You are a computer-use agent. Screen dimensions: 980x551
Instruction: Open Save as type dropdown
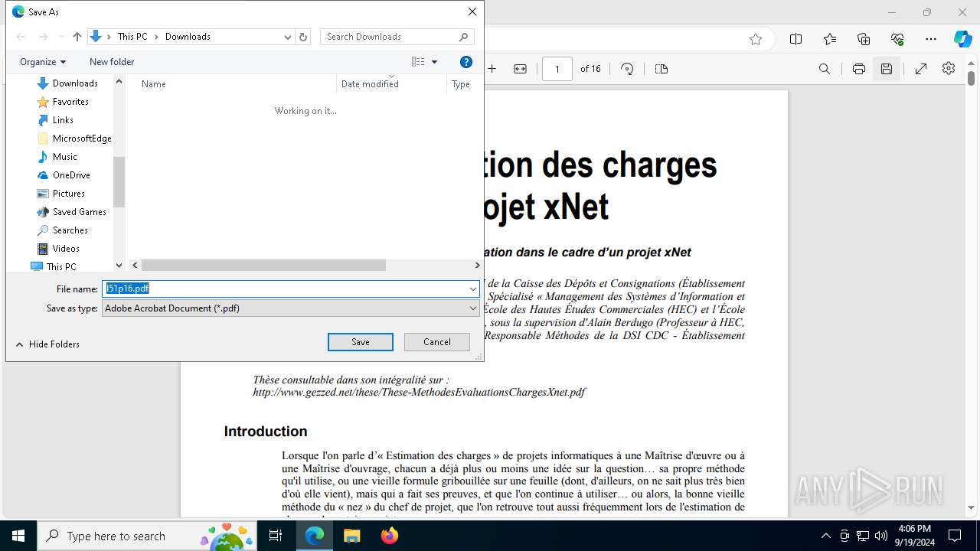coord(473,308)
